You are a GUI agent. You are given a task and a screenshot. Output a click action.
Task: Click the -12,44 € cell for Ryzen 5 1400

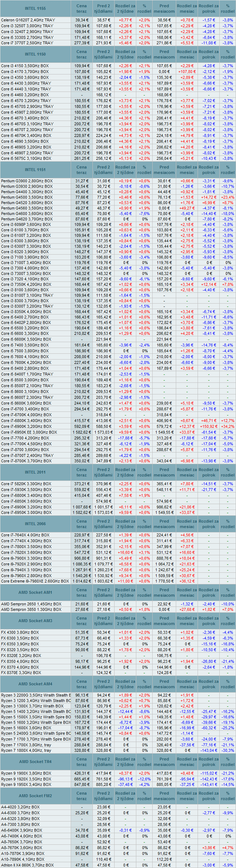(x=125, y=711)
